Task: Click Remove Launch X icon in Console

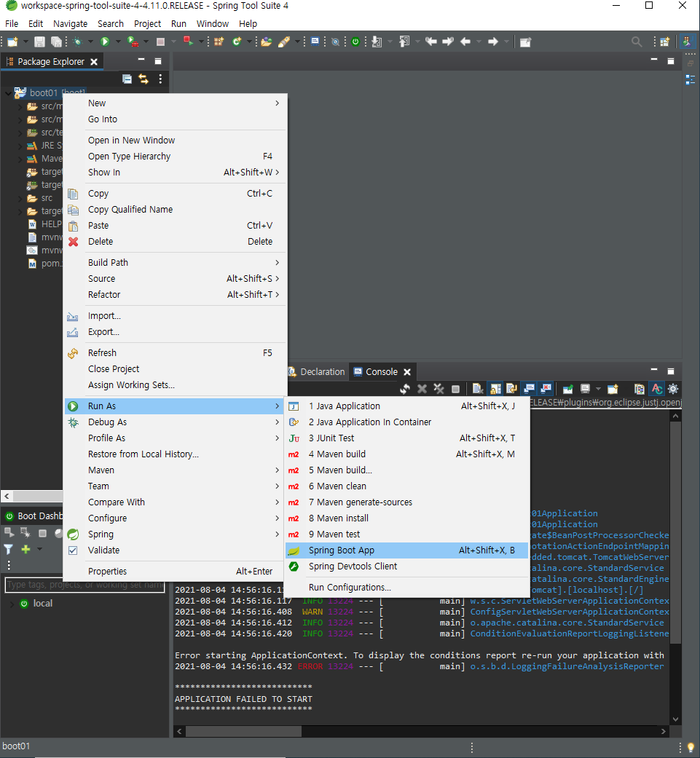Action: point(422,389)
